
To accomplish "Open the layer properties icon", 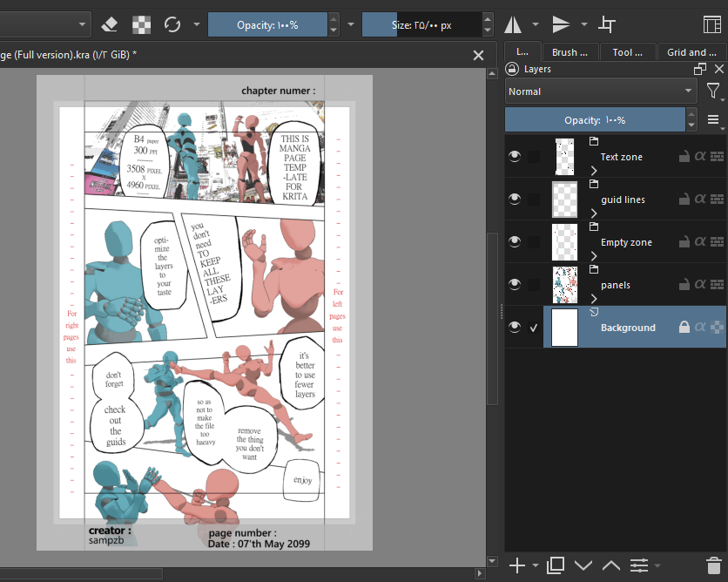I will 640,565.
